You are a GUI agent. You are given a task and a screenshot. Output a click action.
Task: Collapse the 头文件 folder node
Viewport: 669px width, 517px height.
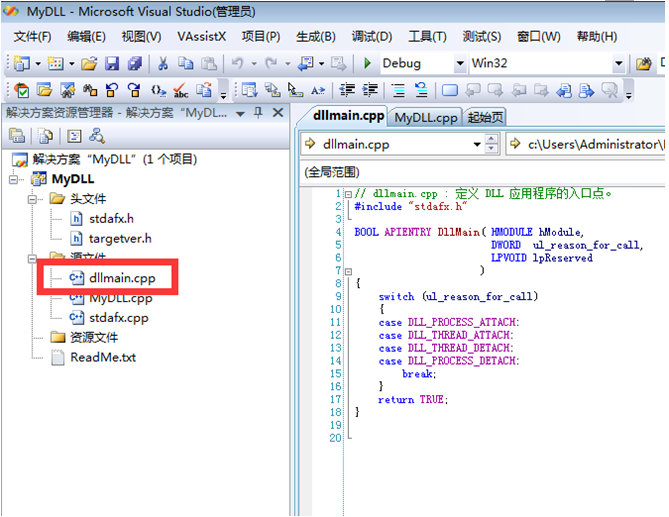coord(32,199)
